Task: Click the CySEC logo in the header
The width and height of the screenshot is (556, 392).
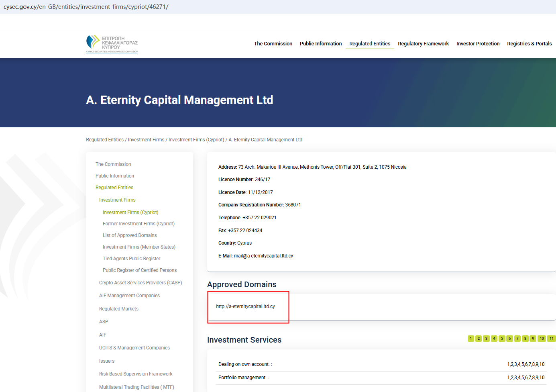Action: point(112,44)
